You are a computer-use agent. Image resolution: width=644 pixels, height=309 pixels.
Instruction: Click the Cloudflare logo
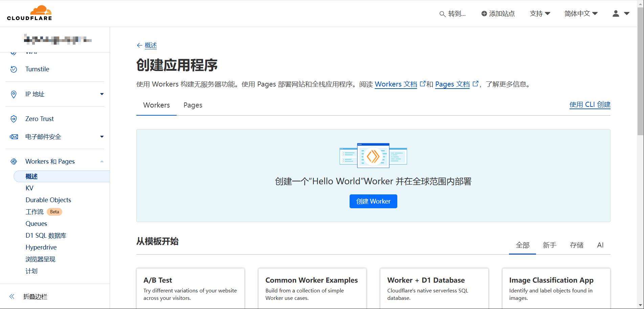point(29,13)
